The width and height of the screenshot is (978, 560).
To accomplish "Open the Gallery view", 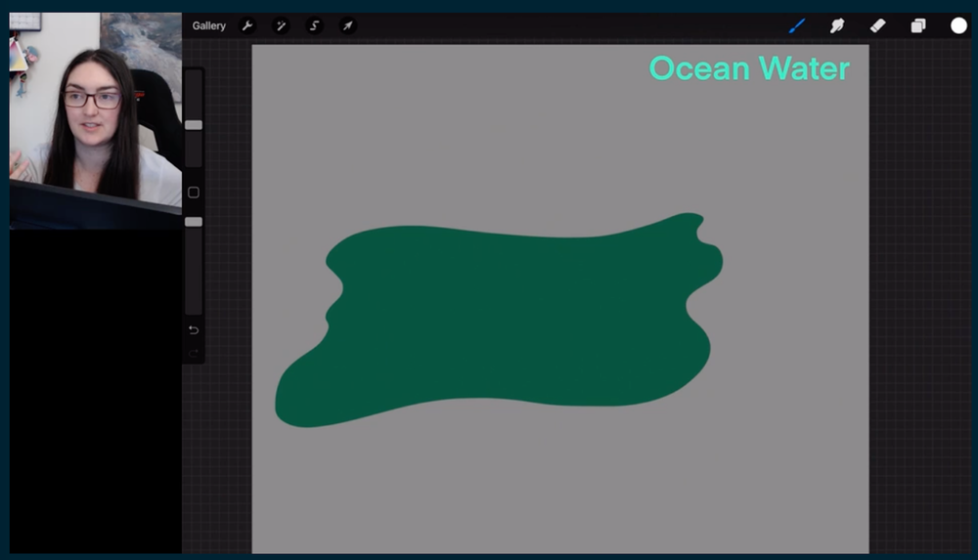I will tap(208, 26).
